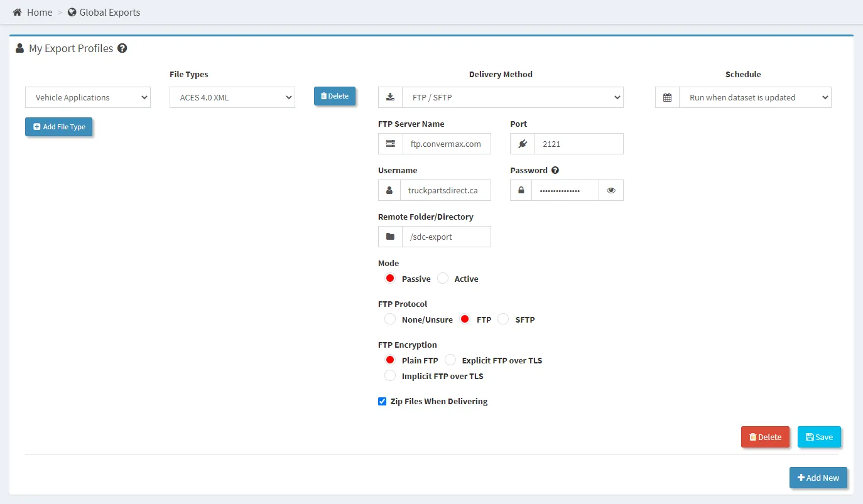Click the plug icon next to Port
This screenshot has height=504, width=863.
522,144
